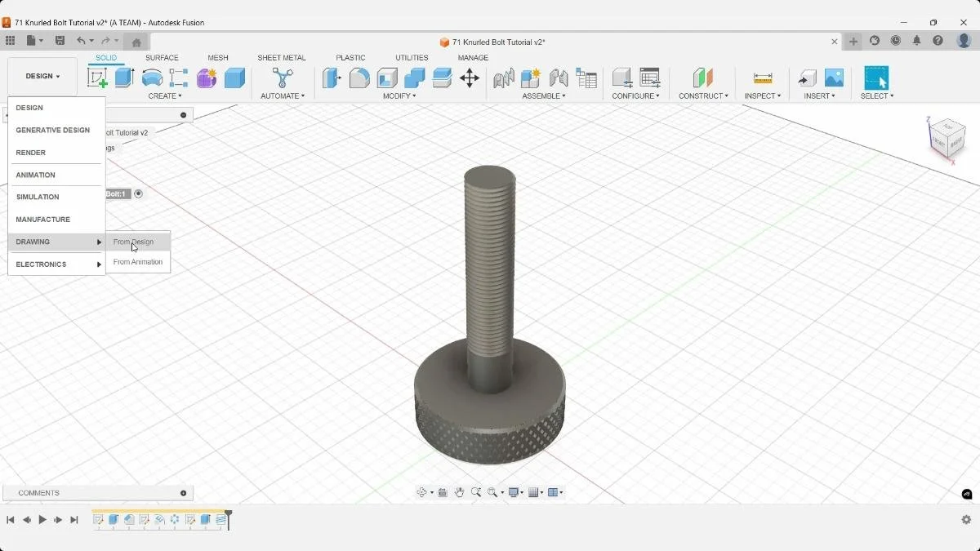Screen dimensions: 980x551
Task: Open the Bill of Materials table icon
Action: point(586,78)
